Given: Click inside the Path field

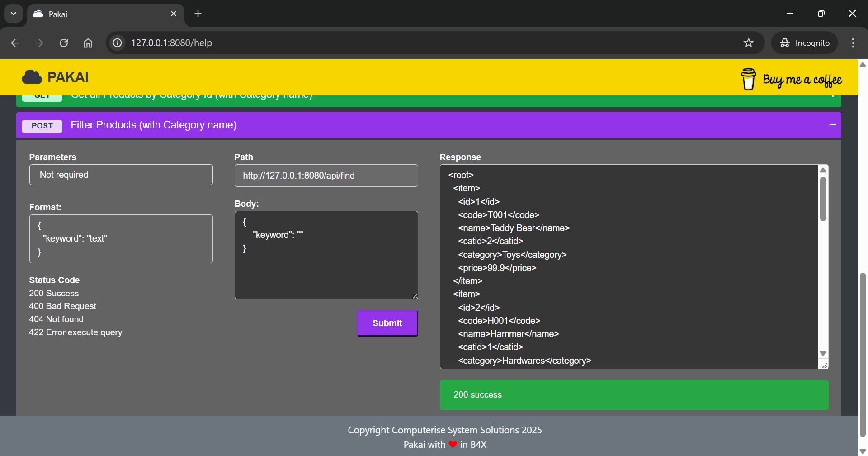Looking at the screenshot, I should (326, 176).
